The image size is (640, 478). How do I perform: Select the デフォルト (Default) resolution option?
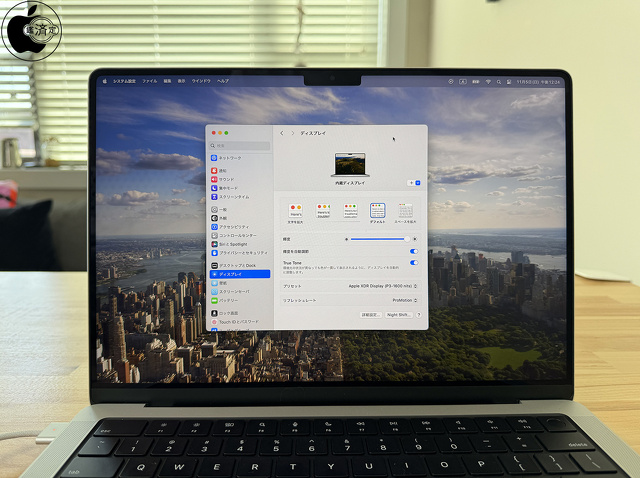pyautogui.click(x=378, y=210)
